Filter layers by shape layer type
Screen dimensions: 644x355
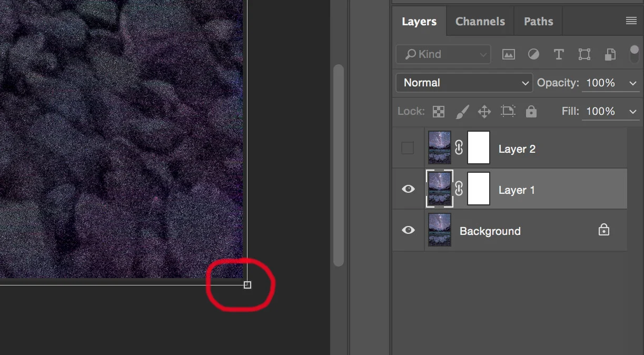click(584, 54)
